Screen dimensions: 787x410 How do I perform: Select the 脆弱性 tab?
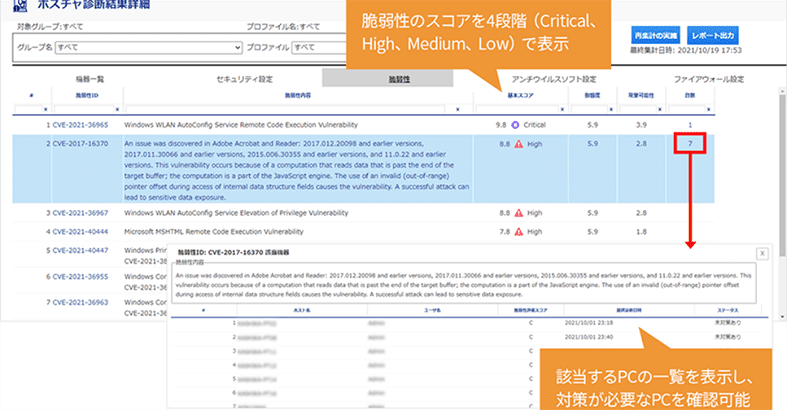pos(387,79)
